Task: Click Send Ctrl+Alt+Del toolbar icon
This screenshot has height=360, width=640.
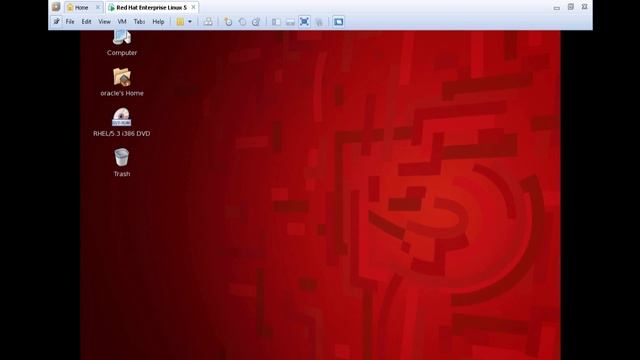Action: [208, 22]
